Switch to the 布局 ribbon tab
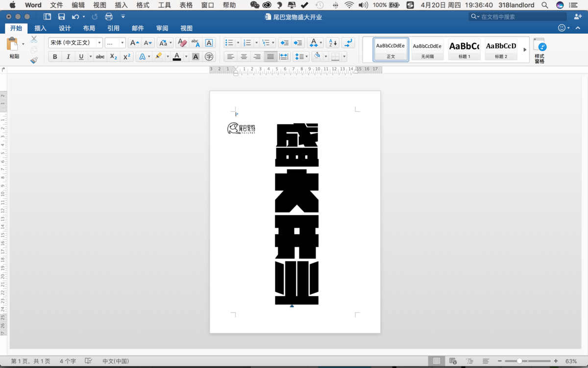The width and height of the screenshot is (588, 368). (89, 28)
